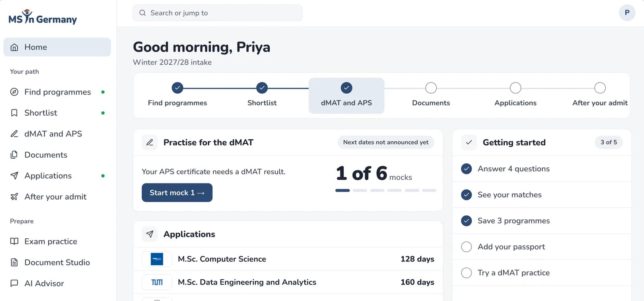Screen dimensions: 644x301
Task: Click the file icon beside Document Studio
Action: 14,262
